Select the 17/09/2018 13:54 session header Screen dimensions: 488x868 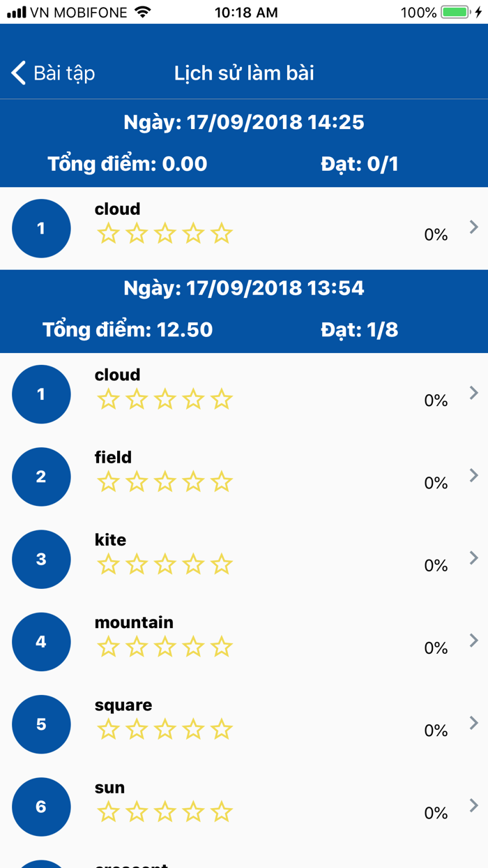(244, 288)
